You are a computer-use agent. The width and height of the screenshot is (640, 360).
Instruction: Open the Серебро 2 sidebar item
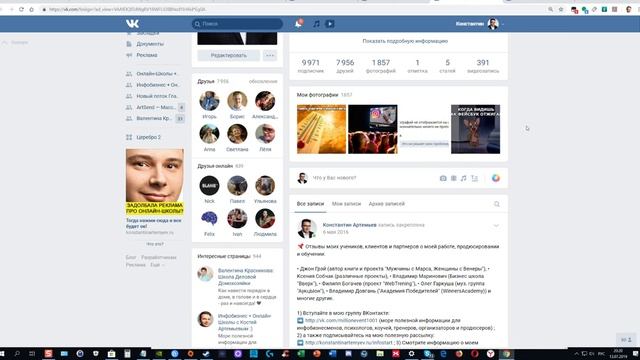pos(148,137)
